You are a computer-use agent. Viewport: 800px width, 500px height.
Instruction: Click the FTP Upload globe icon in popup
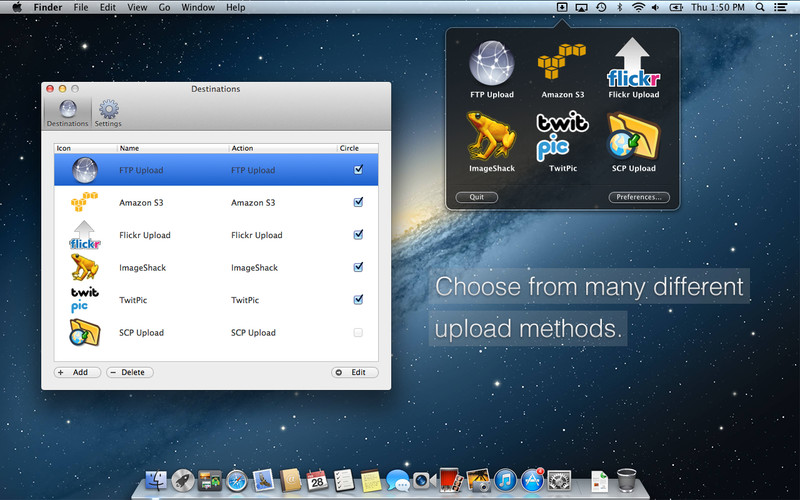(492, 63)
